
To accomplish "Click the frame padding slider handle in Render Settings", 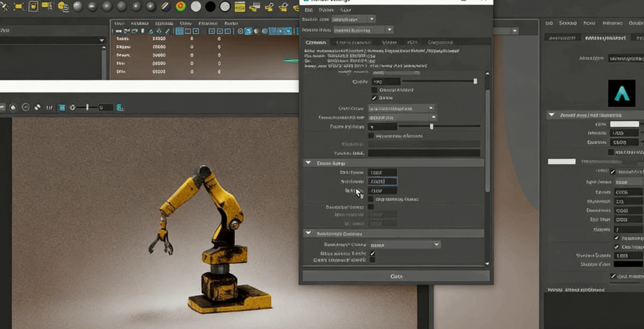I will (431, 126).
